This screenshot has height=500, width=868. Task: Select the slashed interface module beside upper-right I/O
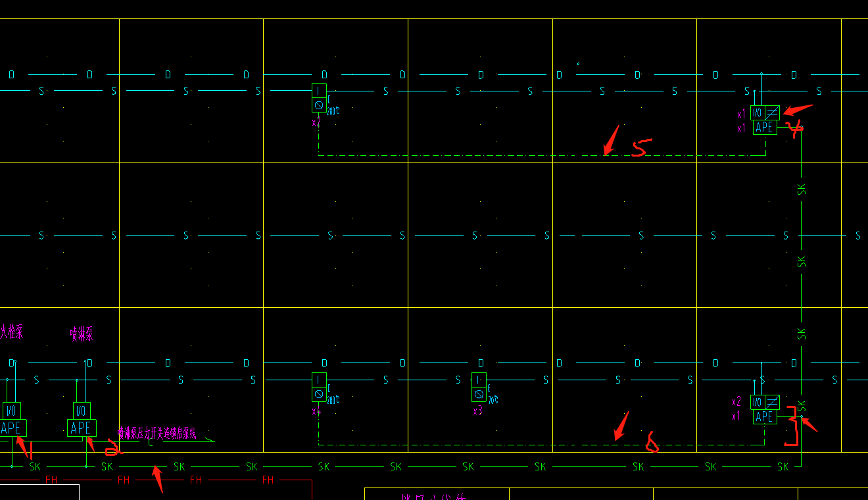(x=772, y=113)
